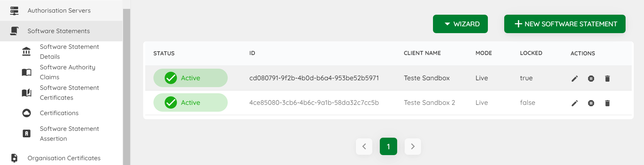Viewport: 644px width, 165px height.
Task: Edit the Teste Sandbox software statement
Action: (574, 79)
